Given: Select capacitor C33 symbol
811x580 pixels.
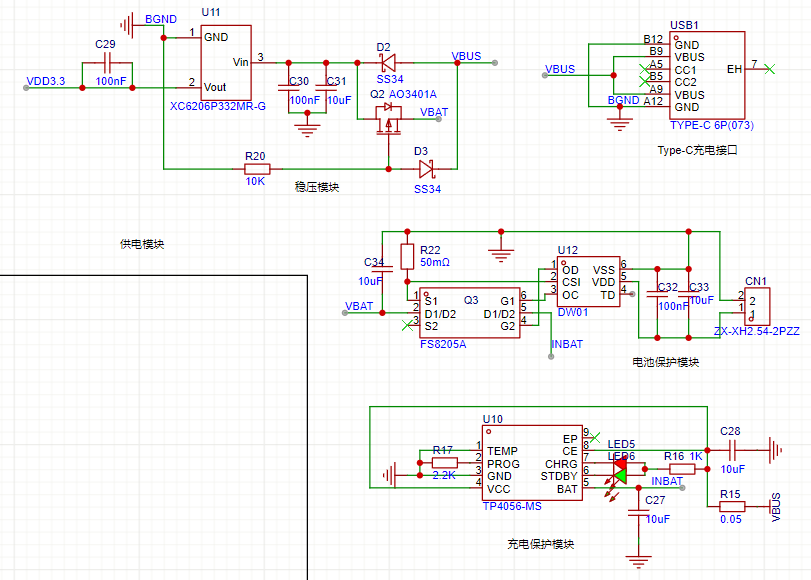Looking at the screenshot, I should pos(688,294).
